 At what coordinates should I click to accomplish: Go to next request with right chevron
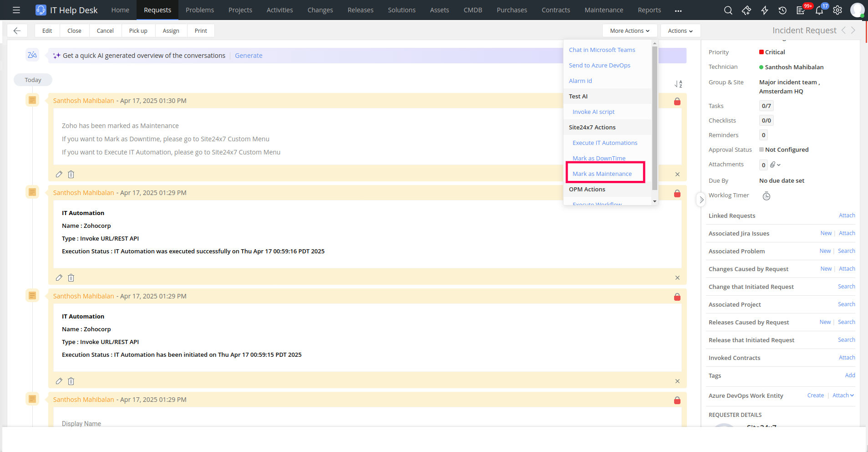point(853,30)
